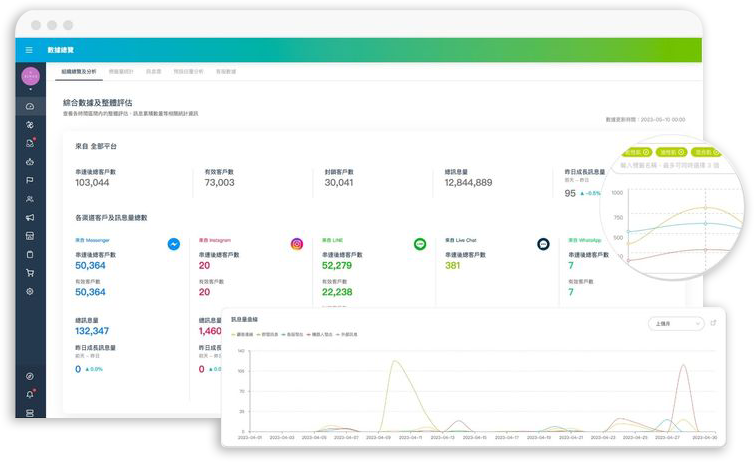Screen dimensions: 754x462
Task: Toggle the gray legend series in 訊息量曲線 chart
Action: coord(347,335)
